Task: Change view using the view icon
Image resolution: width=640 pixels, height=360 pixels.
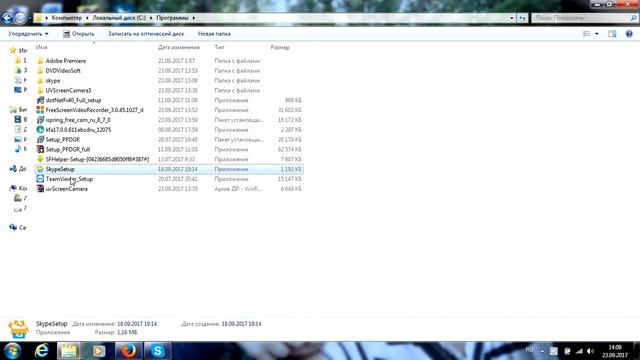Action: [x=587, y=34]
